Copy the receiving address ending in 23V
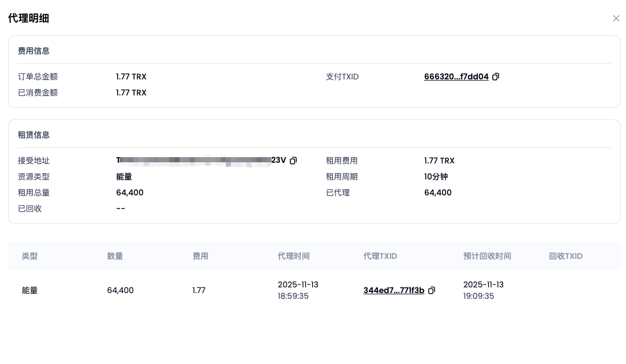Viewport: 626px width, 364px height. click(293, 161)
